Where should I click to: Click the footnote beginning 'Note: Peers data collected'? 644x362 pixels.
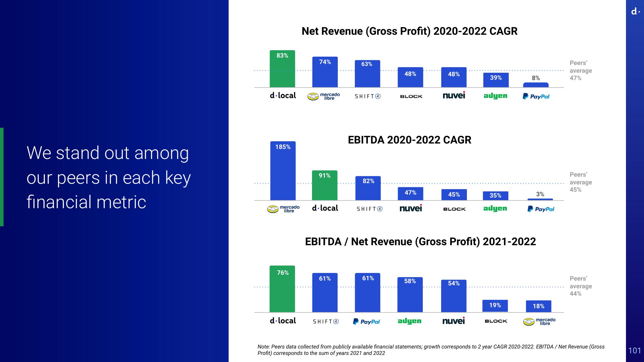coord(431,350)
